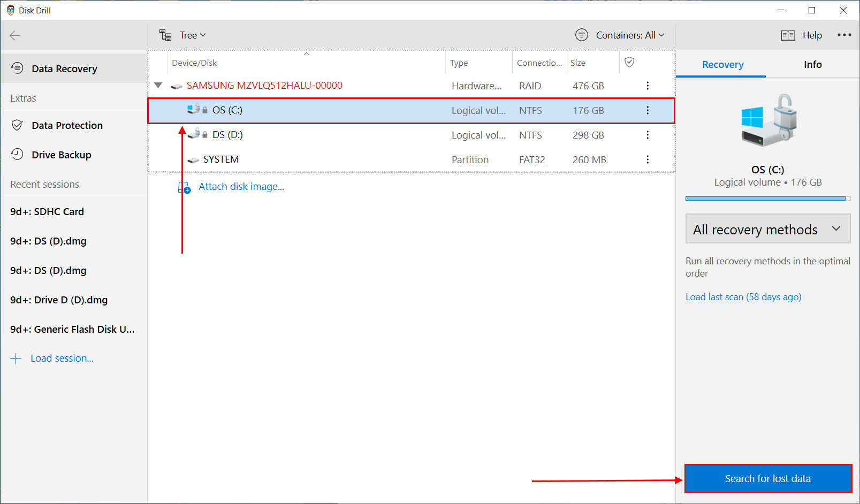Click the SYSTEM partition drive icon
860x504 pixels.
[193, 160]
